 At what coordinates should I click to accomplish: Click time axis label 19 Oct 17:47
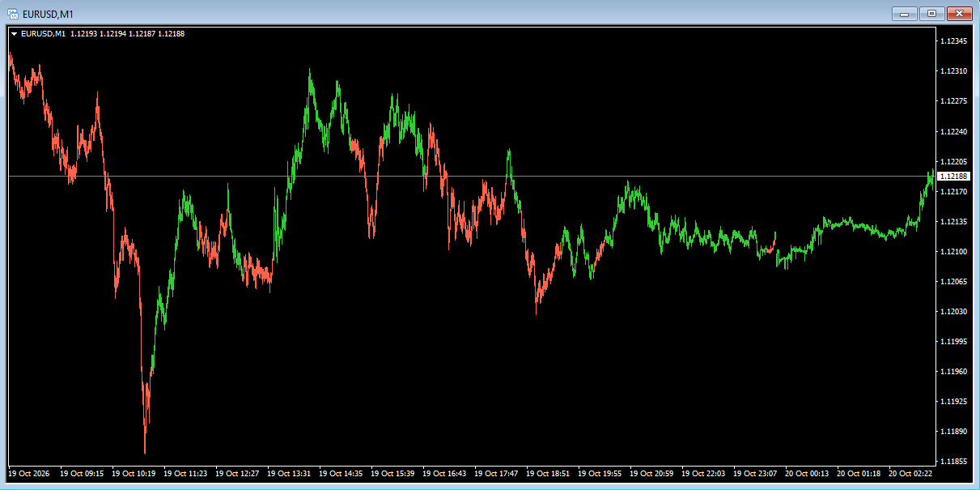click(x=496, y=473)
